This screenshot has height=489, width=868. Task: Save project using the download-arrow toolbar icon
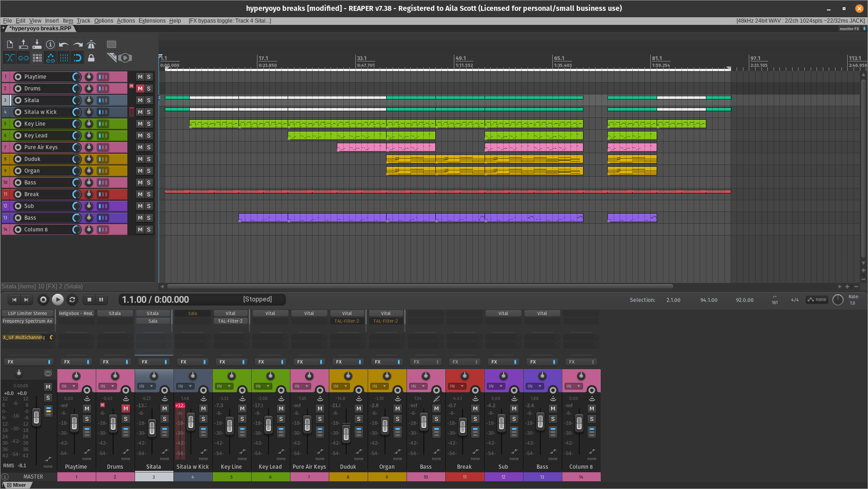tap(37, 44)
